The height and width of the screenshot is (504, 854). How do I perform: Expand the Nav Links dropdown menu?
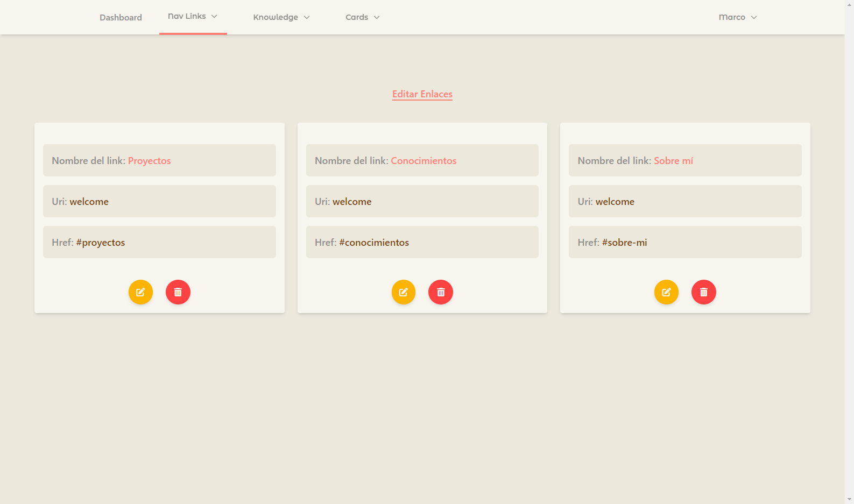[x=193, y=17]
